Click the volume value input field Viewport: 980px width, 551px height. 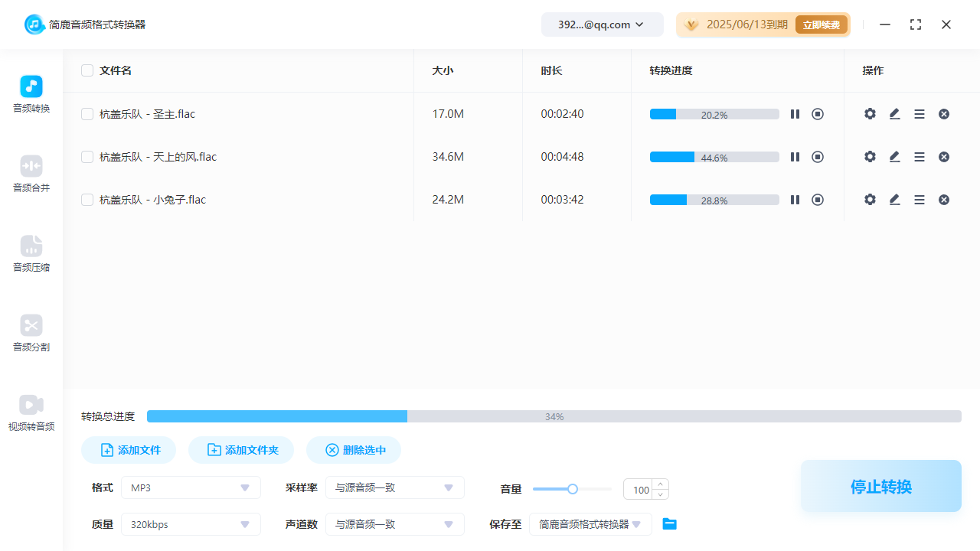coord(640,489)
